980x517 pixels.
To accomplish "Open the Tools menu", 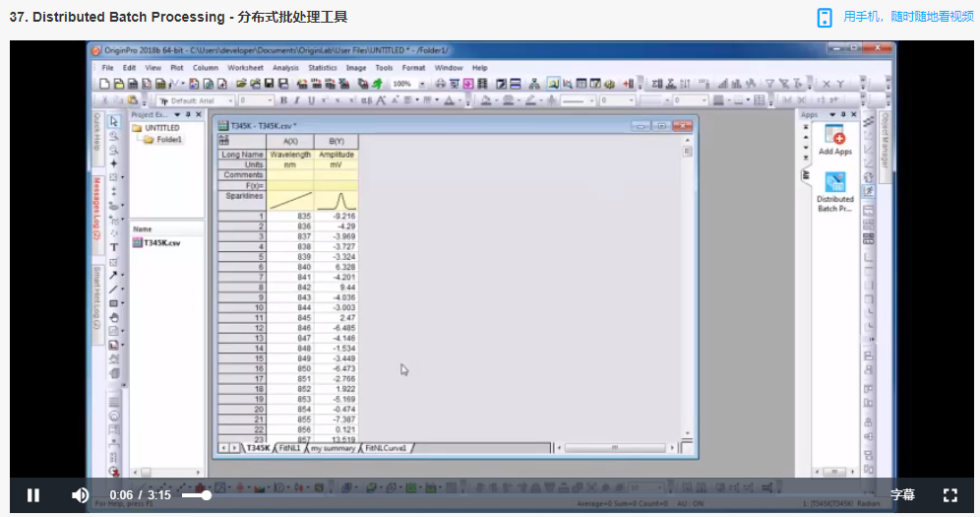I will click(384, 68).
